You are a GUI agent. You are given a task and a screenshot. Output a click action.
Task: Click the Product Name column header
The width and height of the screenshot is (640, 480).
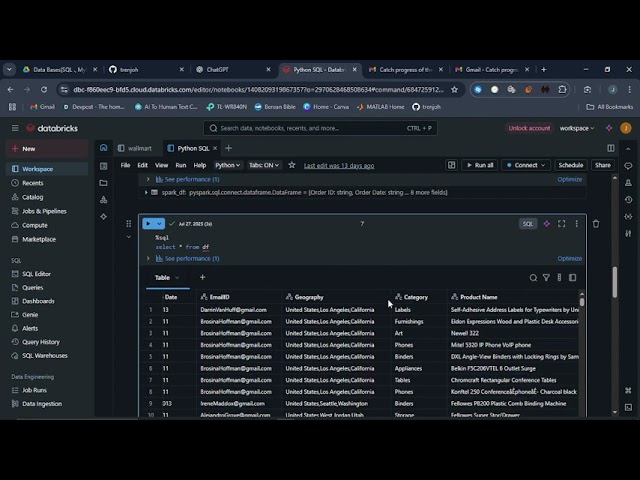[x=513, y=297]
